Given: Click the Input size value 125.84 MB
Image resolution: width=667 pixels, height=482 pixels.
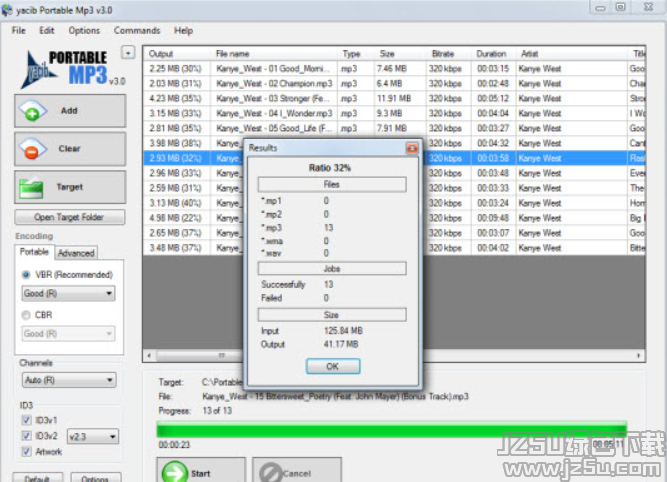Looking at the screenshot, I should tap(343, 331).
